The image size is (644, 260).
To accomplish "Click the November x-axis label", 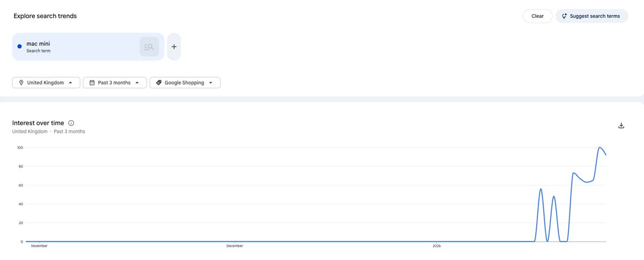I will [39, 246].
